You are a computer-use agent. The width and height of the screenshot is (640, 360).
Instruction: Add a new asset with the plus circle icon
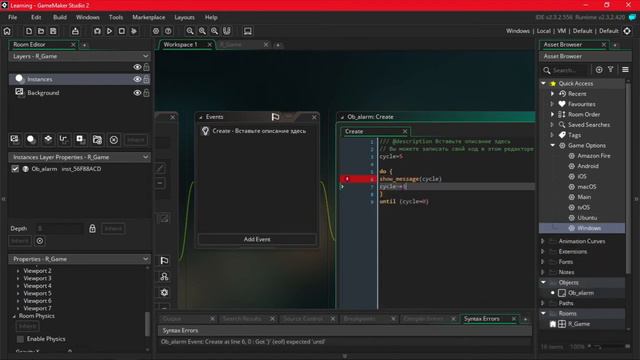pyautogui.click(x=599, y=70)
